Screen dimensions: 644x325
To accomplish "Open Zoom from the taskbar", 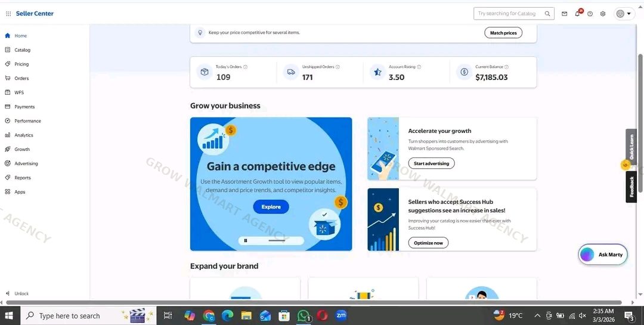I will pyautogui.click(x=341, y=315).
